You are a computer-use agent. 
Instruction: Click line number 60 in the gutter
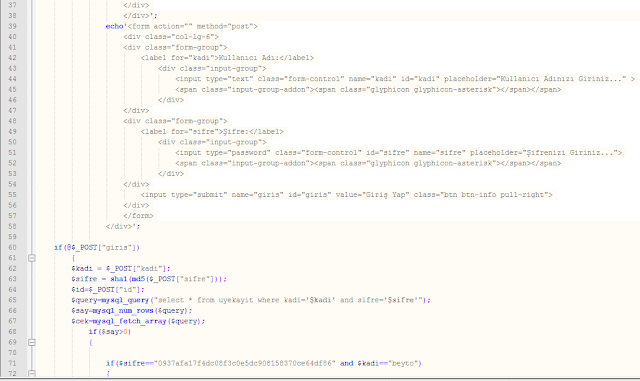(x=12, y=247)
